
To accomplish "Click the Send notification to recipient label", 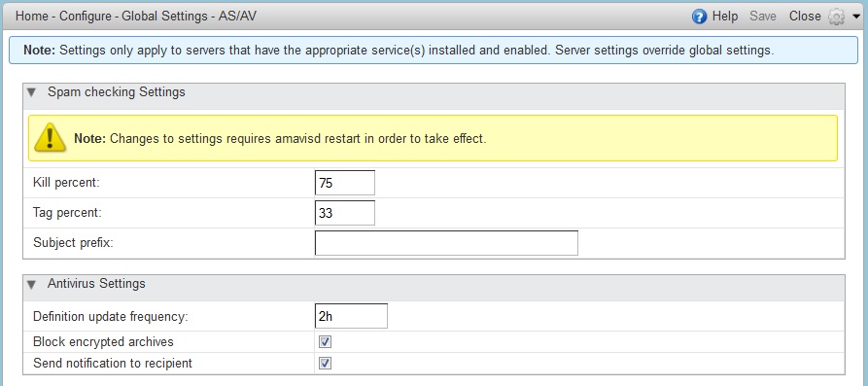I will point(113,364).
